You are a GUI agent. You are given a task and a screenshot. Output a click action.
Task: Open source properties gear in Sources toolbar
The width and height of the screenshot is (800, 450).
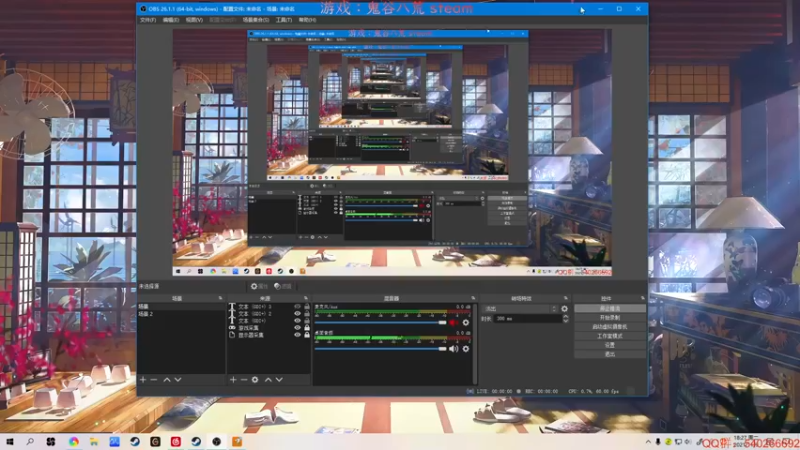click(x=255, y=380)
